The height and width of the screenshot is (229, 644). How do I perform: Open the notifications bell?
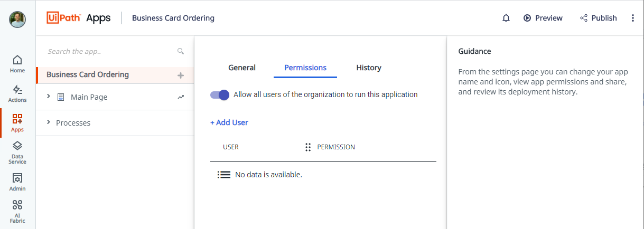click(x=506, y=18)
